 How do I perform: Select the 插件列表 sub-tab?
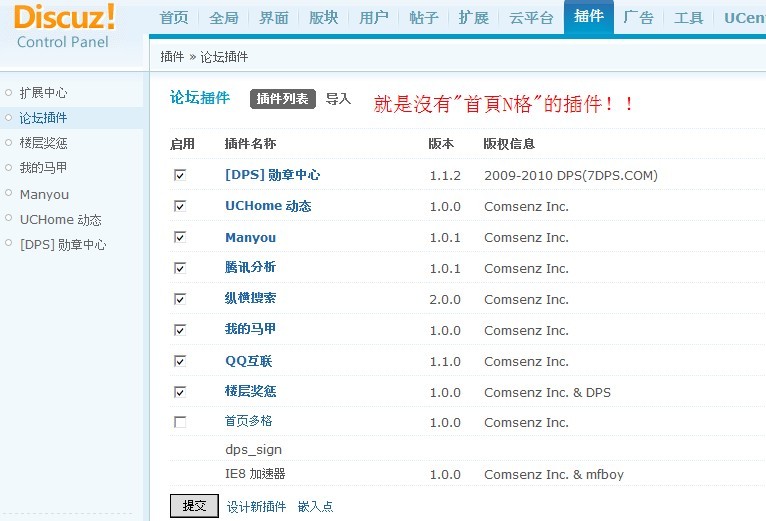(x=282, y=99)
